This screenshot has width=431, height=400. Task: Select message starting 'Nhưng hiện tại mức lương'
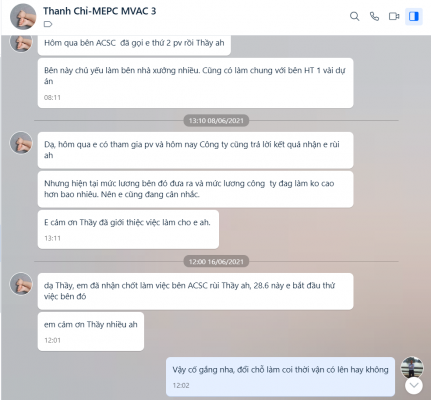(x=195, y=189)
